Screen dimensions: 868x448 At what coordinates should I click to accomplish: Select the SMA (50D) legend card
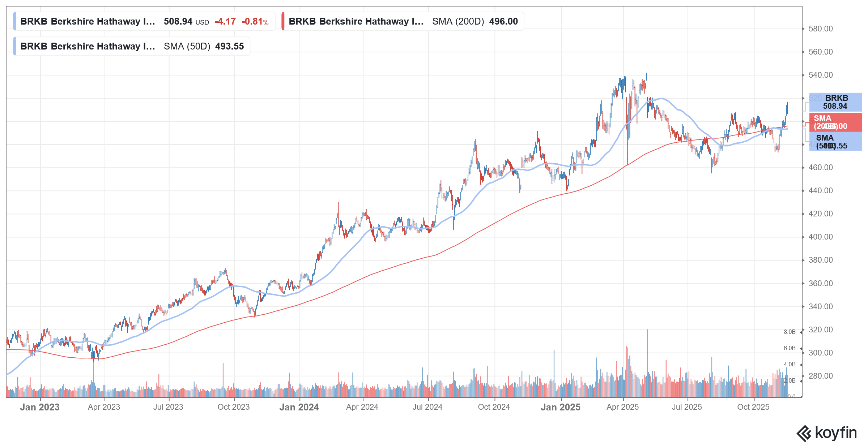[130, 46]
